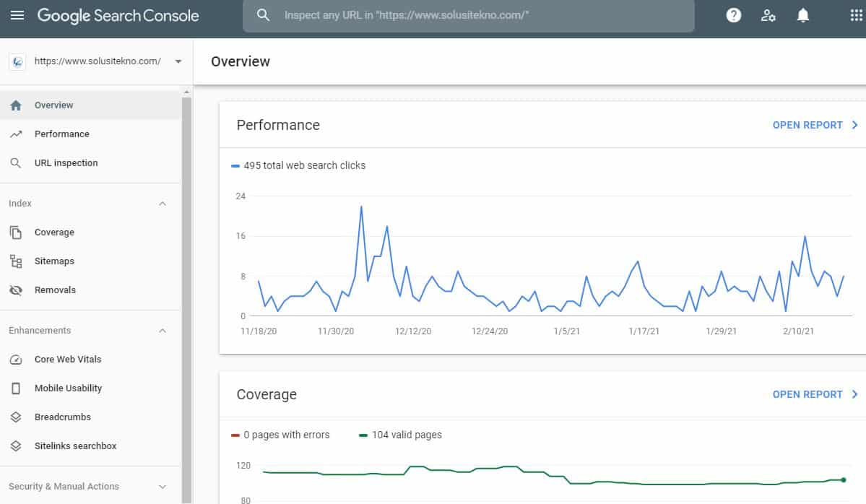Screen dimensions: 866x504
Task: Click the 12/12/20 date axis label
Action: tap(413, 331)
